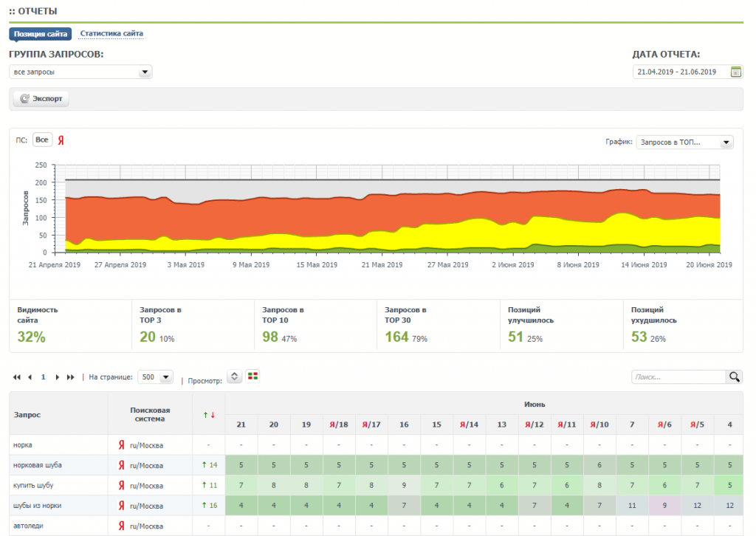Go to the next results page
Image resolution: width=756 pixels, height=536 pixels.
[58, 377]
